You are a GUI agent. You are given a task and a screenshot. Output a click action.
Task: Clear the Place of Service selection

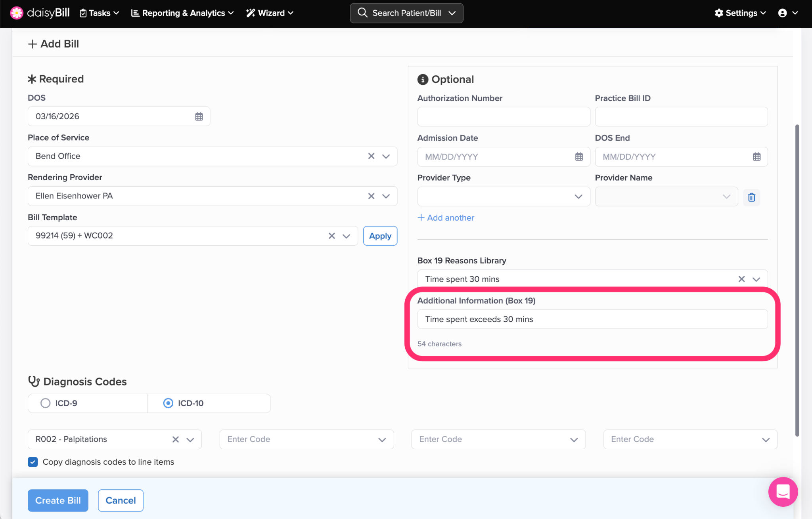pyautogui.click(x=371, y=156)
